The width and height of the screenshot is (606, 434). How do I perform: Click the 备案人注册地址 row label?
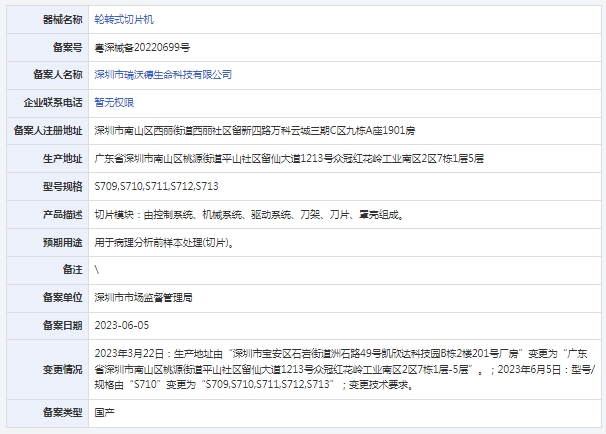click(x=48, y=131)
